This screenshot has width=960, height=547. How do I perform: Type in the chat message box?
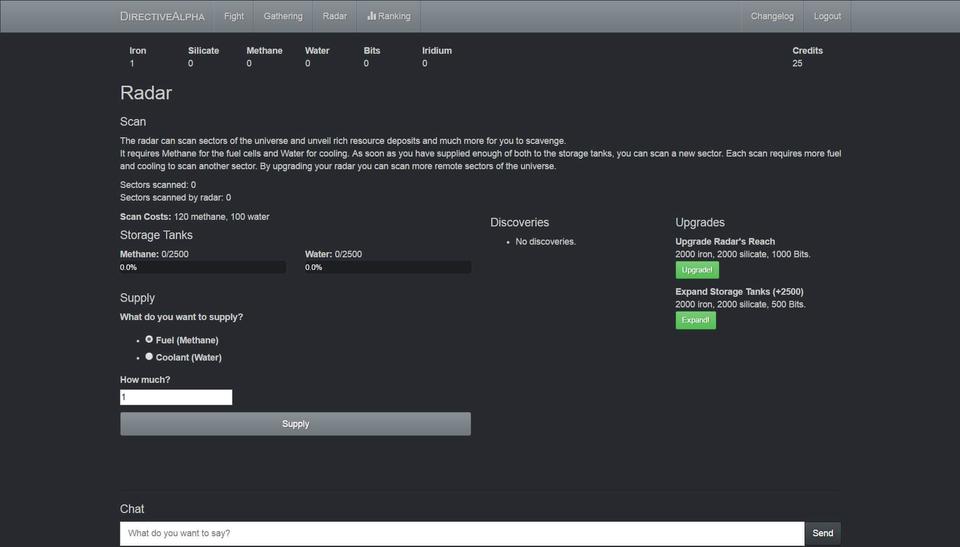click(x=462, y=533)
